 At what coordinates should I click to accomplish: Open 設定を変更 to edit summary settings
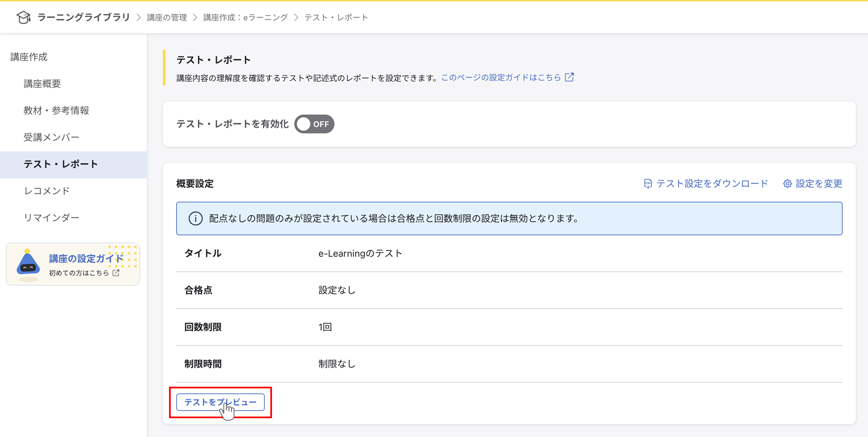[x=819, y=184]
